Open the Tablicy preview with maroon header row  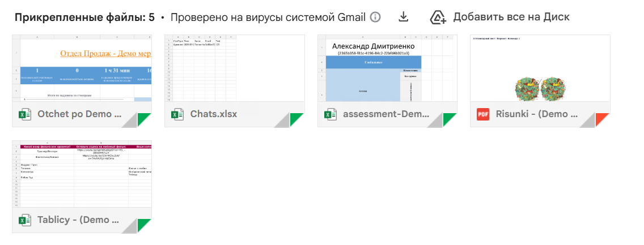pos(82,174)
